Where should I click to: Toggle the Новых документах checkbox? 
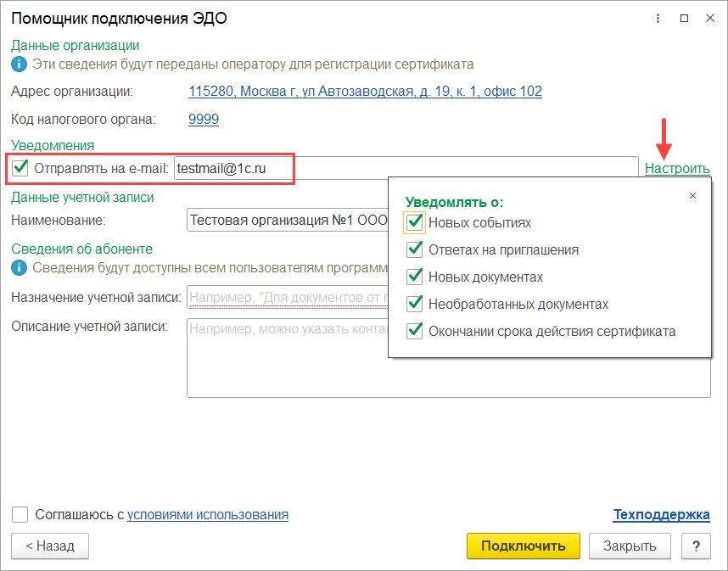pyautogui.click(x=415, y=277)
